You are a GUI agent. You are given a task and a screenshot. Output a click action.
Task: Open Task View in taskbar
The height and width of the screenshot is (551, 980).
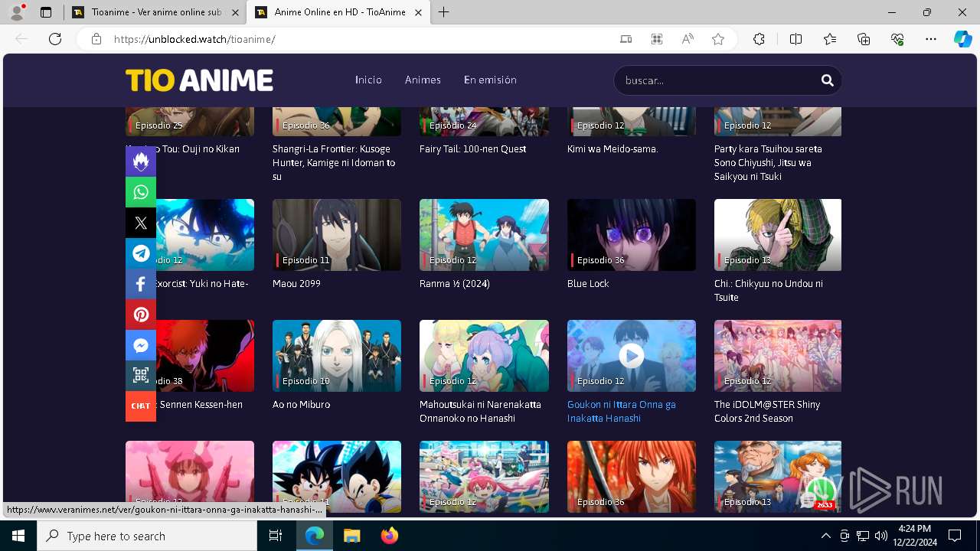276,536
